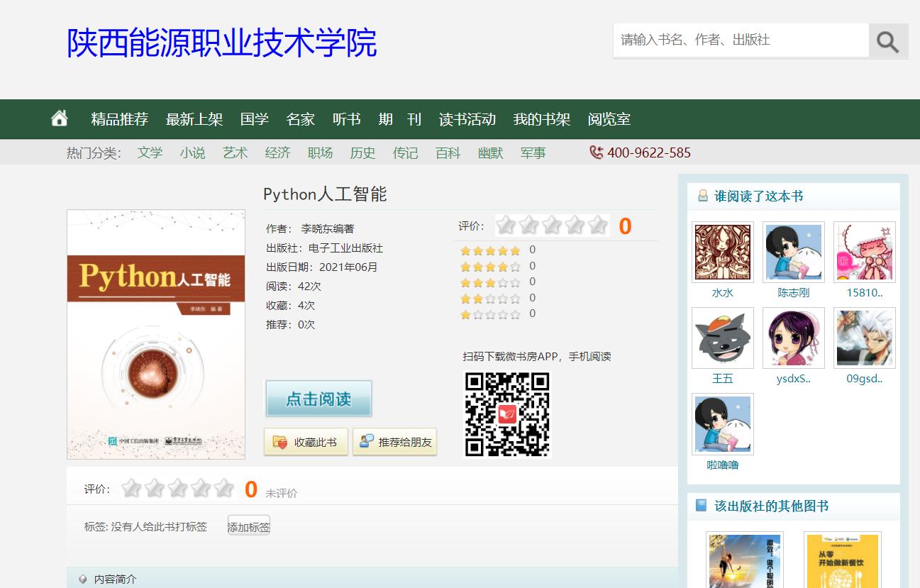920x588 pixels.
Task: Click 收藏此书 to bookmark the book
Action: pos(306,442)
